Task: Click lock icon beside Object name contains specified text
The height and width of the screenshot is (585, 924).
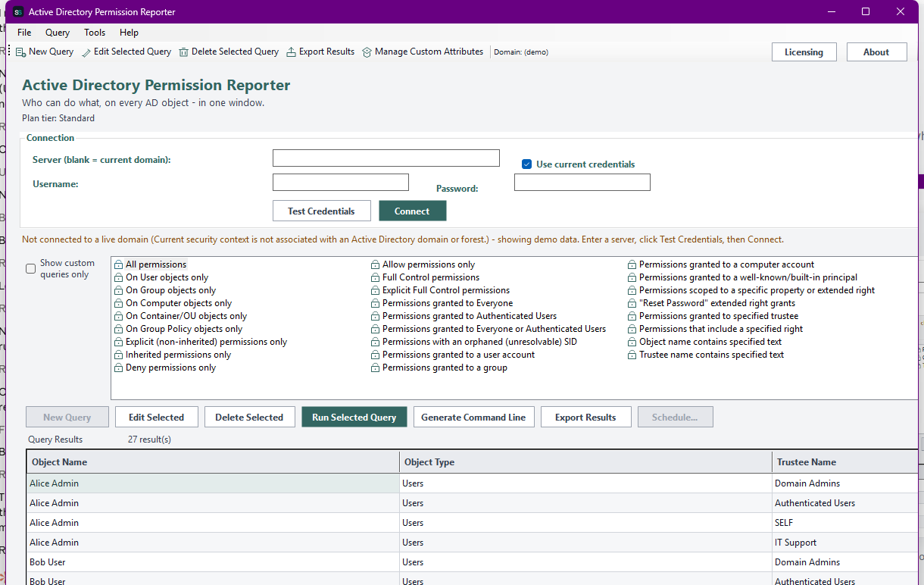Action: point(632,343)
